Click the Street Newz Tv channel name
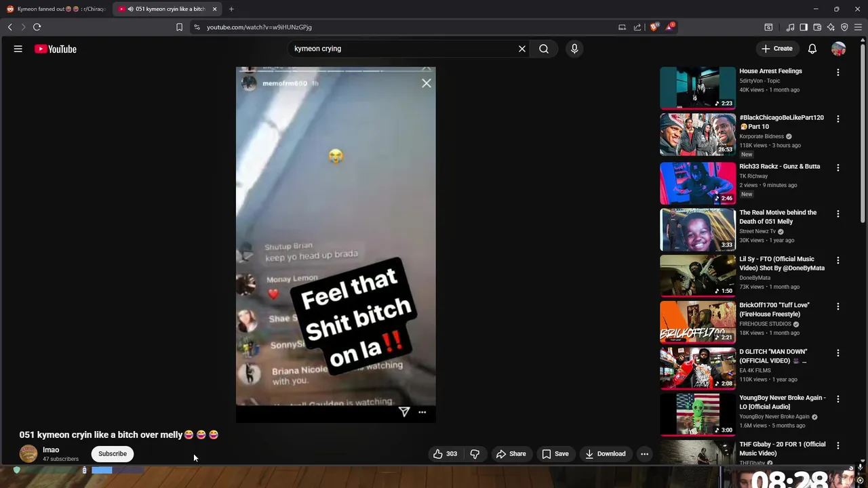Viewport: 868px width, 488px height. pyautogui.click(x=757, y=231)
